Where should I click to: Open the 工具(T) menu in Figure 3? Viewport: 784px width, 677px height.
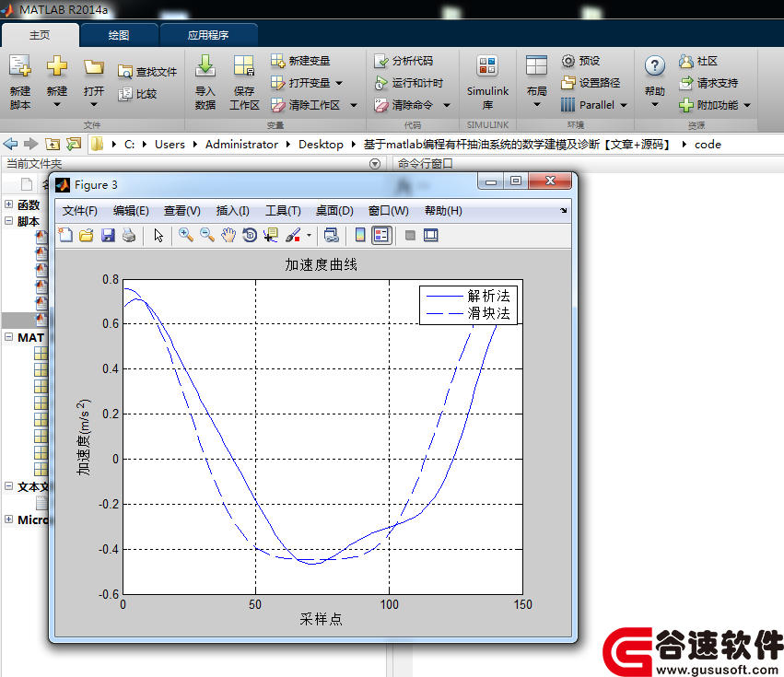(283, 211)
